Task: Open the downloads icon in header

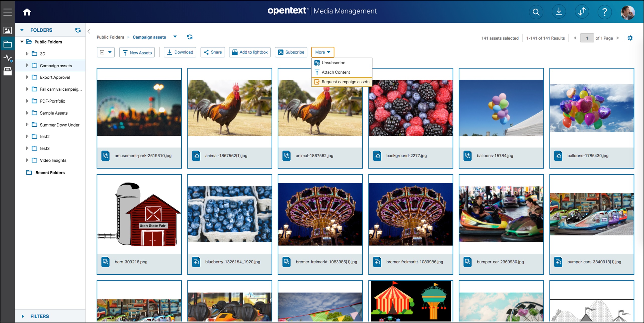Action: click(559, 12)
